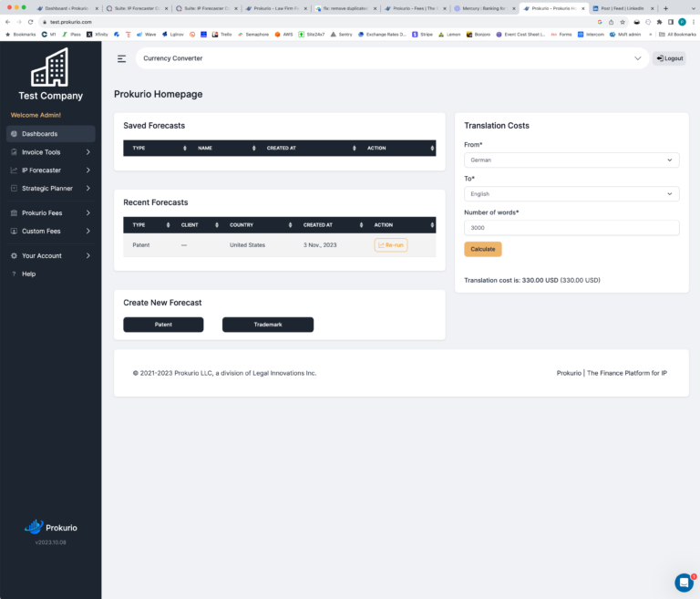Screen dimensions: 700x599
Task: Select Dashboards in the sidebar
Action: click(50, 133)
